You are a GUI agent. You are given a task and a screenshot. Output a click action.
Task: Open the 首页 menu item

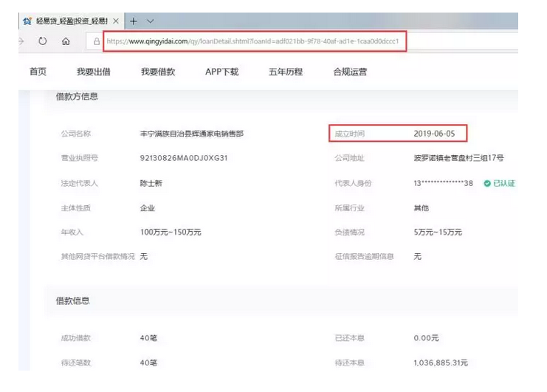tap(38, 72)
